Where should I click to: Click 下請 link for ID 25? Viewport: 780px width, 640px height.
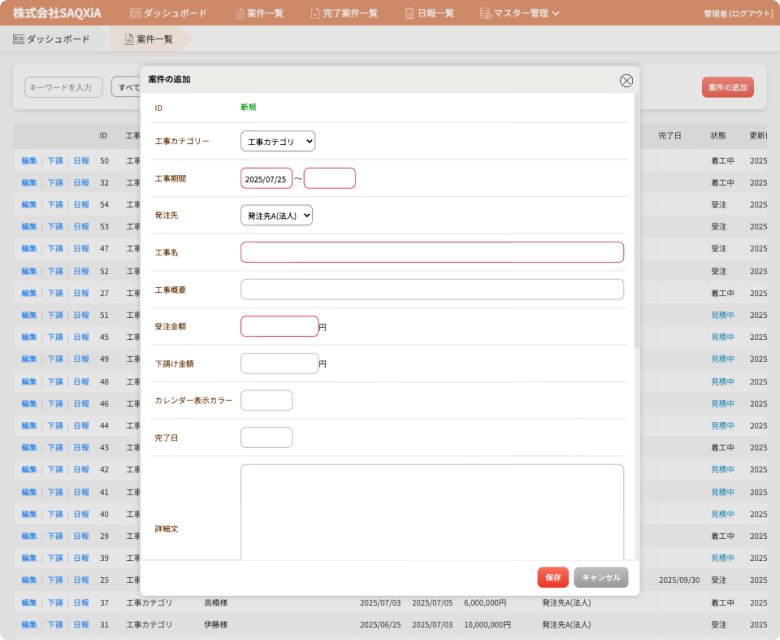coord(55,580)
